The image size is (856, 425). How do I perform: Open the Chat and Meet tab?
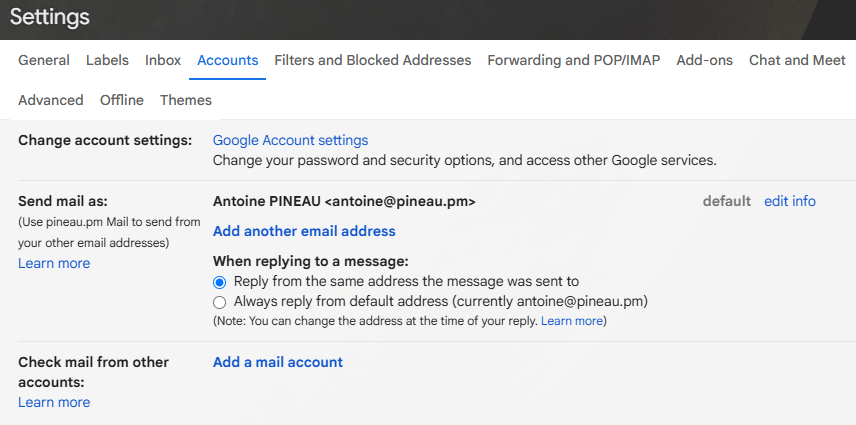pos(797,60)
